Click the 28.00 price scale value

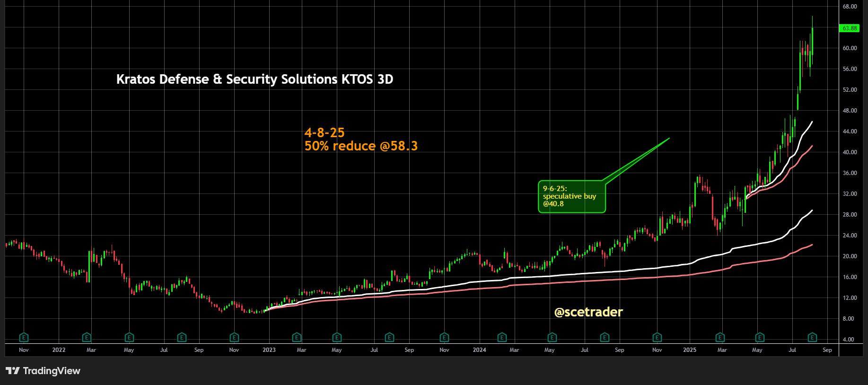(x=850, y=215)
